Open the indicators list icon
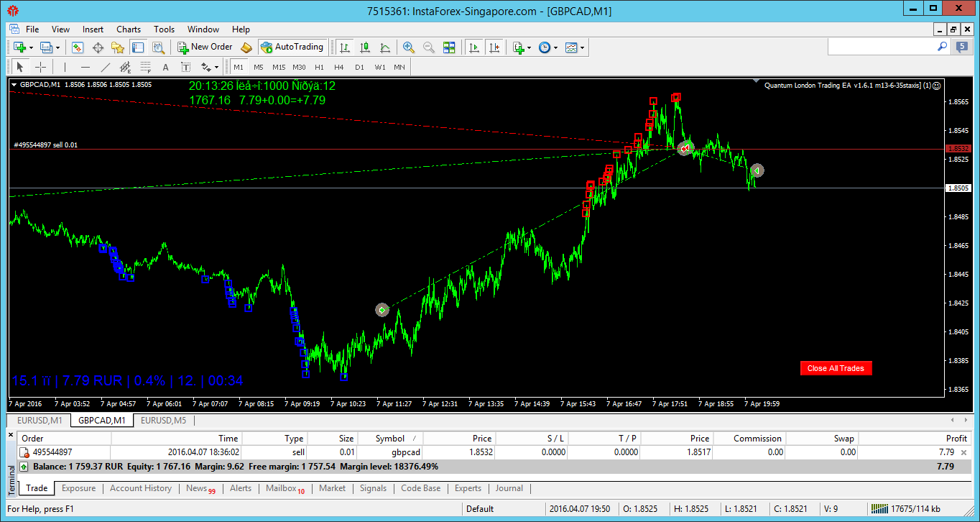This screenshot has height=522, width=980. [518, 47]
